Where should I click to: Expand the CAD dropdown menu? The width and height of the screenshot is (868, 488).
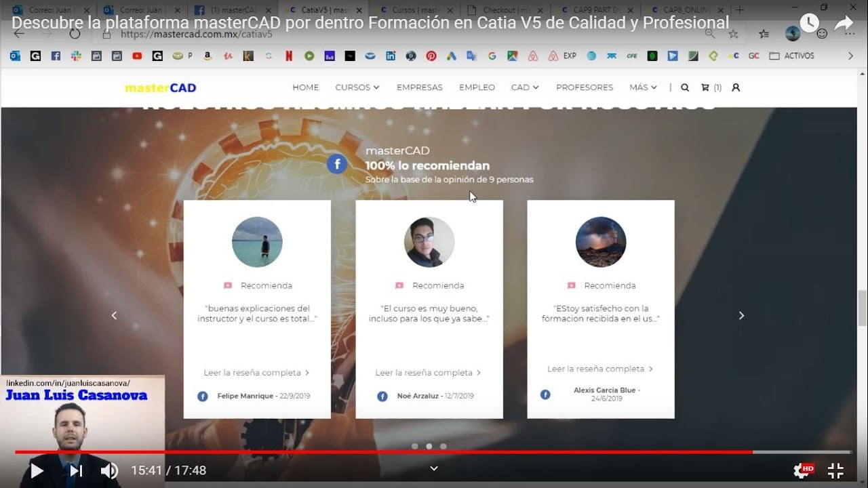click(525, 87)
